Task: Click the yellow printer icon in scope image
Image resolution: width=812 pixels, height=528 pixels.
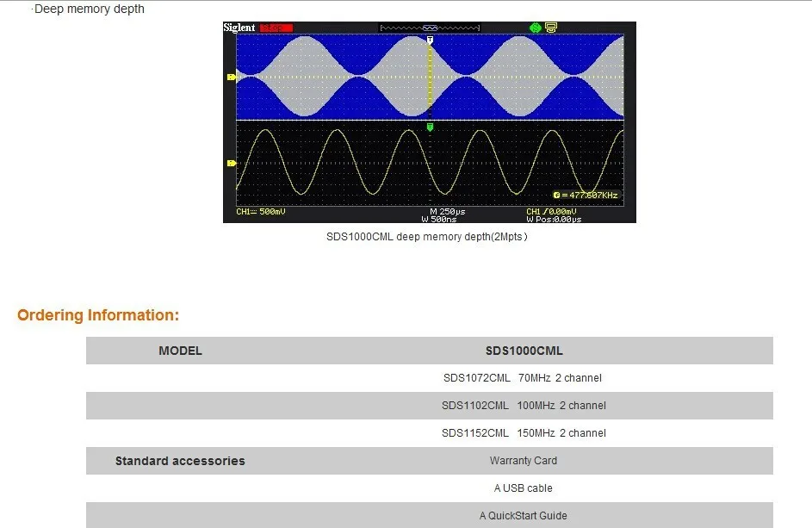Action: pos(551,28)
